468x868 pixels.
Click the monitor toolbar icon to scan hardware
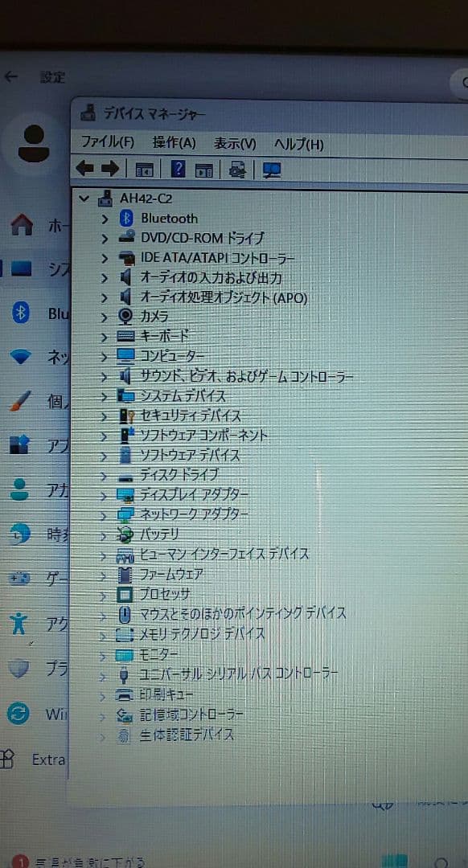click(x=271, y=170)
